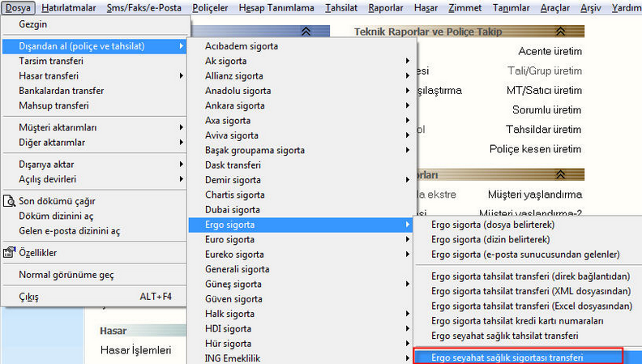Collapse the Teknik Raporlar ve Poliçe Takip panel

pos(559,31)
